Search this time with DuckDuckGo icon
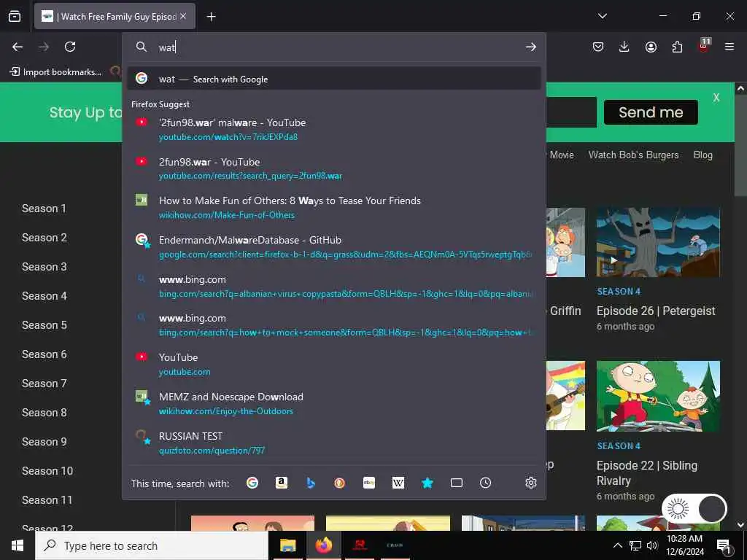The image size is (747, 560). [340, 483]
